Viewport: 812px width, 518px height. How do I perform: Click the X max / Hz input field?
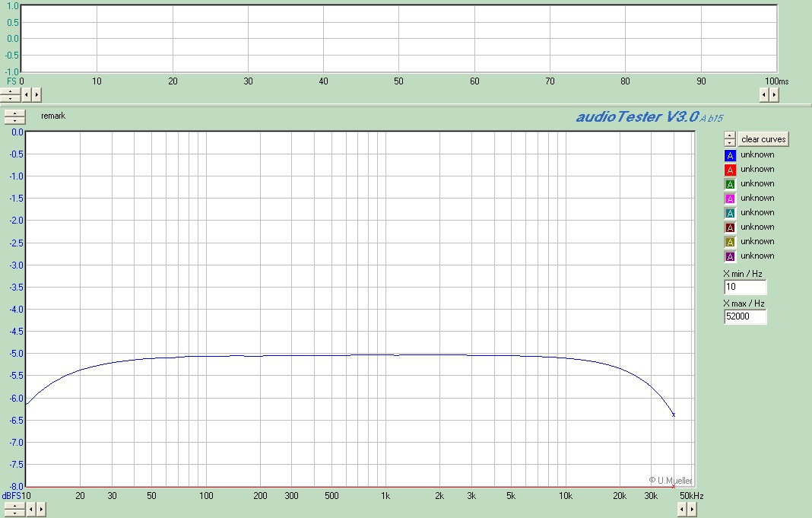pyautogui.click(x=745, y=316)
